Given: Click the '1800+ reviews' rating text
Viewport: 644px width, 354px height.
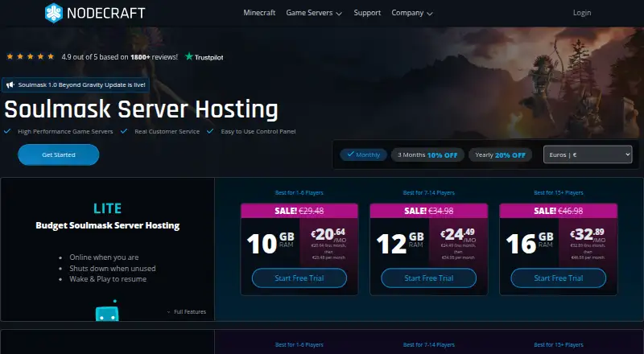Looking at the screenshot, I should 154,57.
